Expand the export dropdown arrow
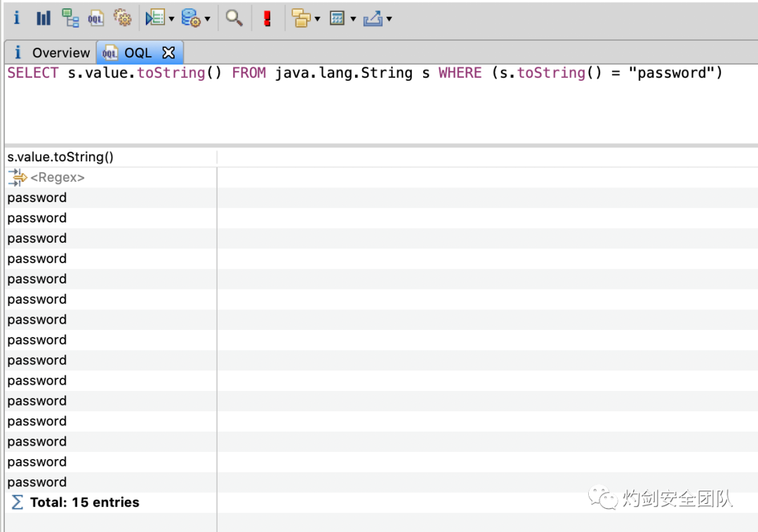Screen dimensions: 758x532 (389, 20)
